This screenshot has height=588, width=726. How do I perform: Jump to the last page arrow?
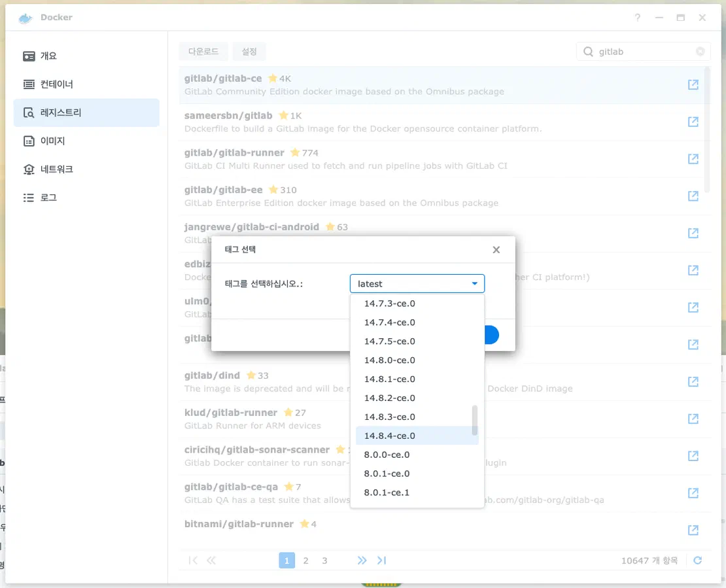click(x=381, y=561)
